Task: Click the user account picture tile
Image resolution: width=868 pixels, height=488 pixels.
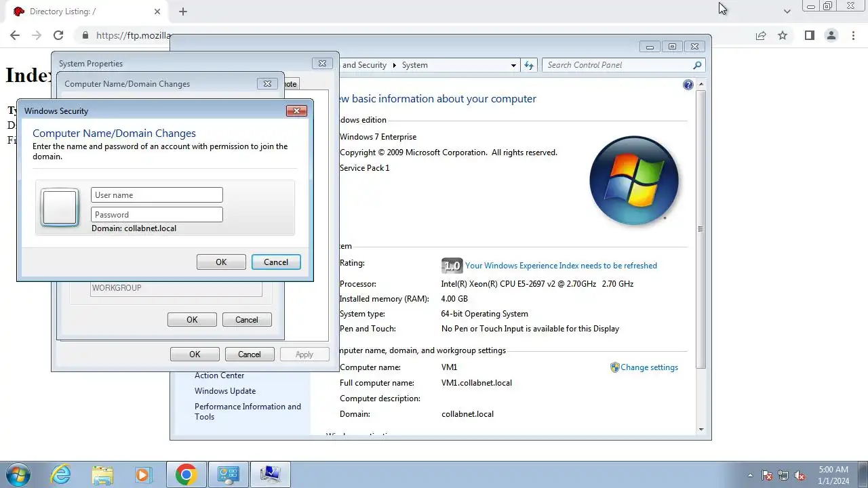Action: pyautogui.click(x=60, y=207)
